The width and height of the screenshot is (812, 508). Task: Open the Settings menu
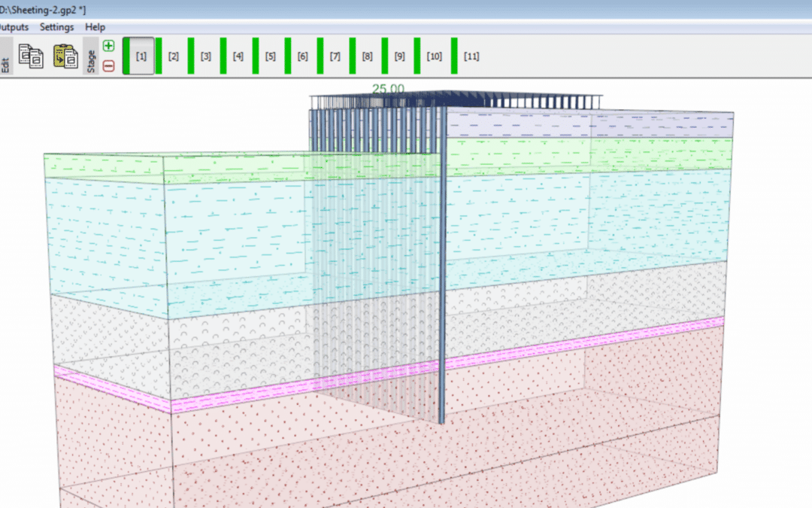pos(57,27)
